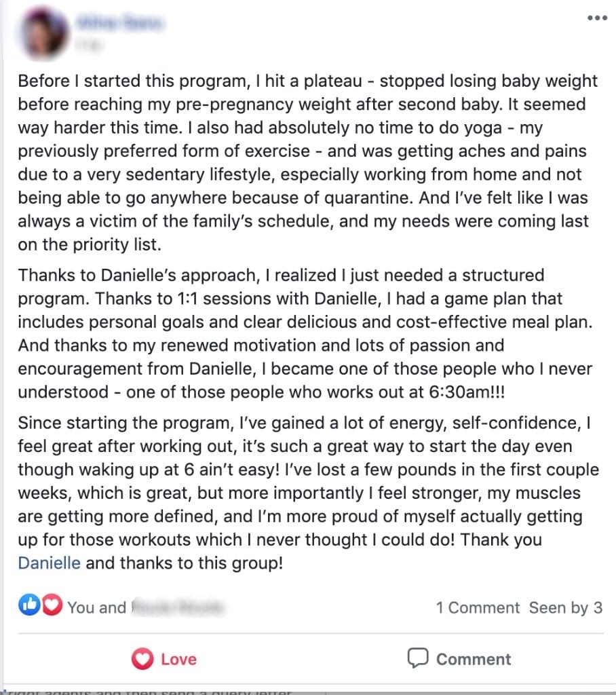Image resolution: width=616 pixels, height=695 pixels.
Task: Click the speech bubble comment icon
Action: pyautogui.click(x=417, y=658)
